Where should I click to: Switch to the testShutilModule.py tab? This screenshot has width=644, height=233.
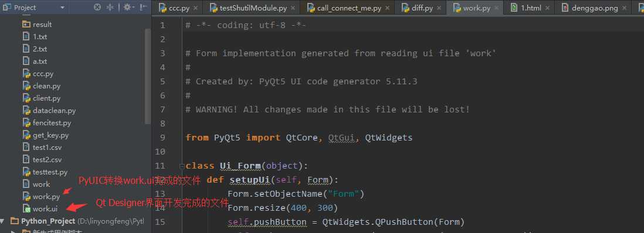point(248,8)
